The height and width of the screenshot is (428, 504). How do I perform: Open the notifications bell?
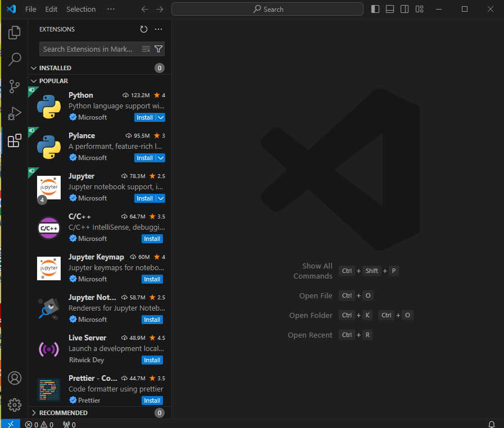click(x=492, y=425)
